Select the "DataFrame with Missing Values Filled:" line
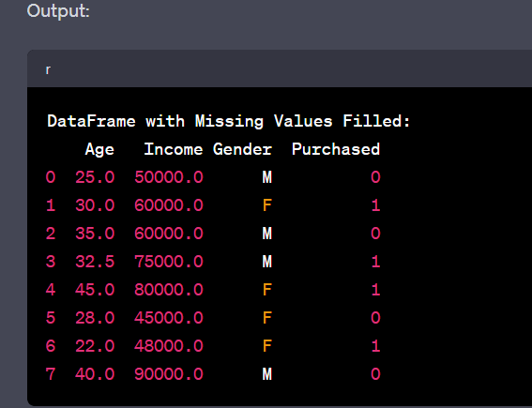This screenshot has width=532, height=408. tap(229, 121)
